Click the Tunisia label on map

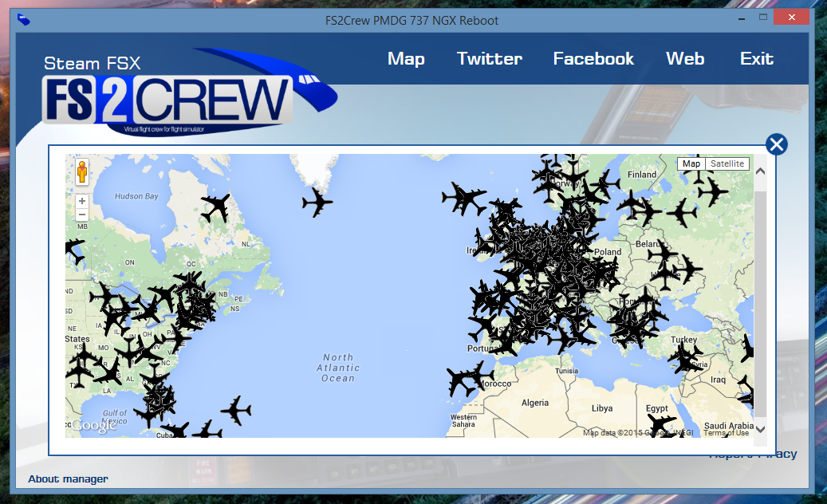coord(566,371)
